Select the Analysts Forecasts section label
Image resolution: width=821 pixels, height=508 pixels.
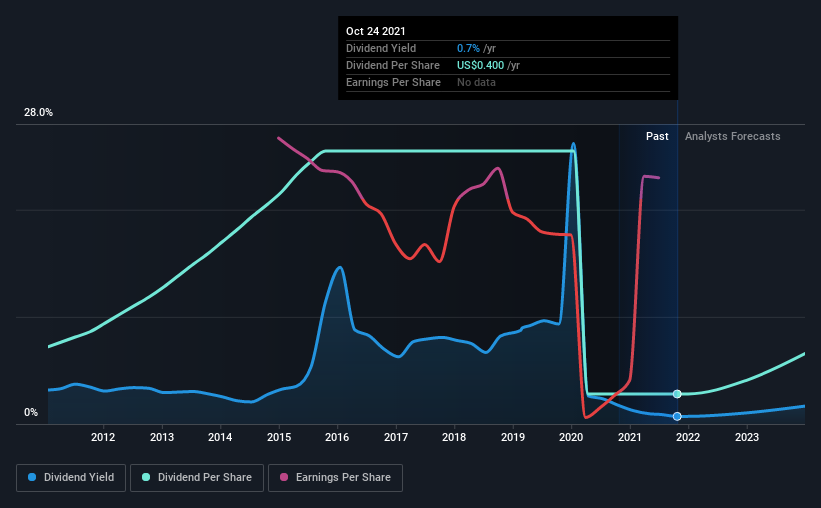[732, 136]
